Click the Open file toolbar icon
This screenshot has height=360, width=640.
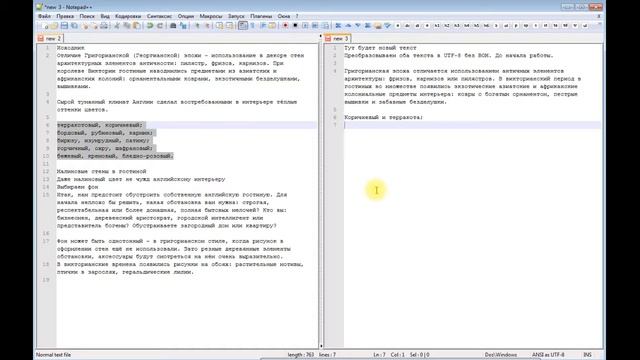(x=54, y=26)
